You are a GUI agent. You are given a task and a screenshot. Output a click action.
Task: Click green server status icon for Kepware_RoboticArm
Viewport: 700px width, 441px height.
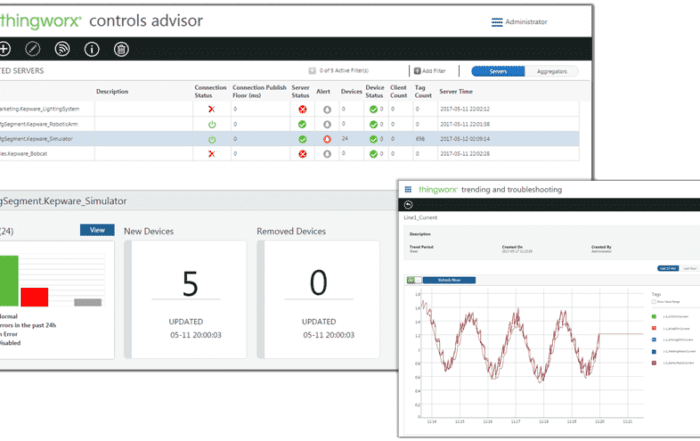[302, 125]
